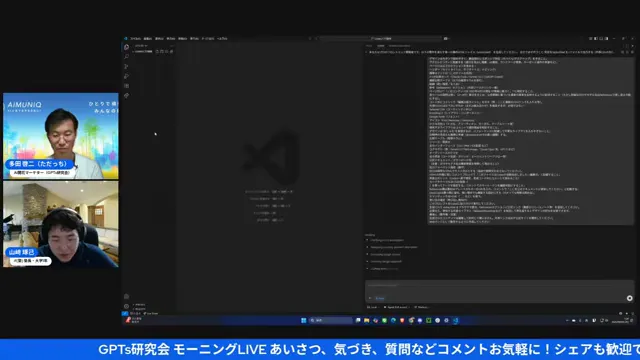Open the Local dropdown below the chat input
640x360 pixels.
click(373, 307)
